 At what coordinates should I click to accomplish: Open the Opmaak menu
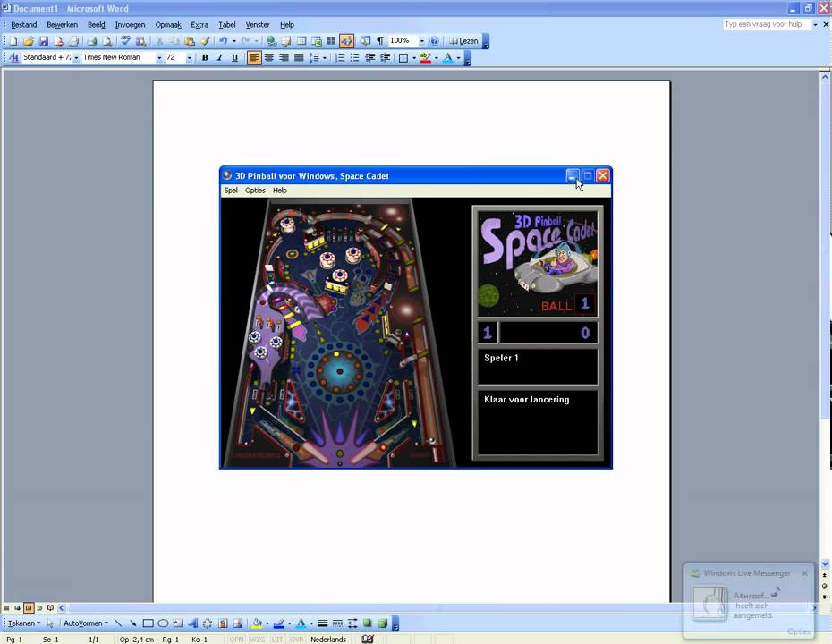(x=168, y=25)
